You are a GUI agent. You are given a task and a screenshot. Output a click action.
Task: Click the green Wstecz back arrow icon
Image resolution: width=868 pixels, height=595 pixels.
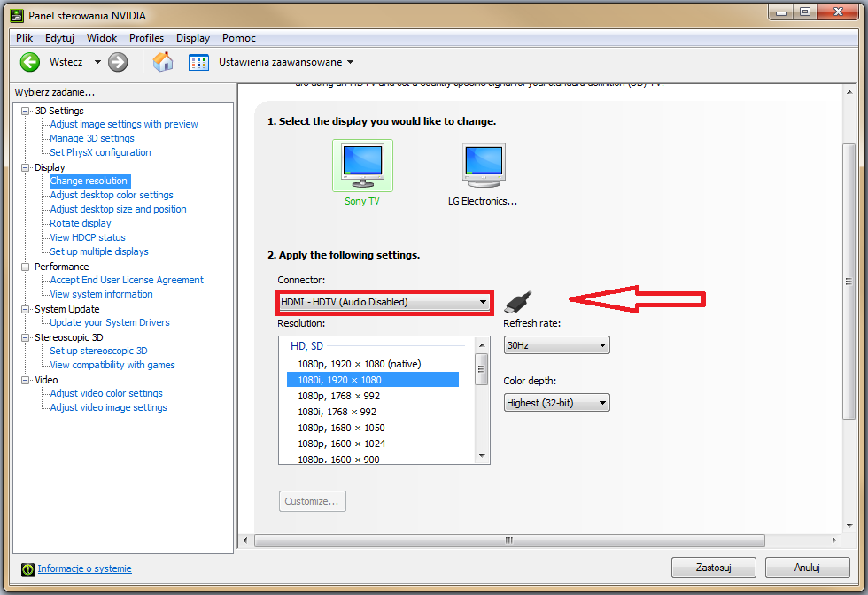coord(30,62)
